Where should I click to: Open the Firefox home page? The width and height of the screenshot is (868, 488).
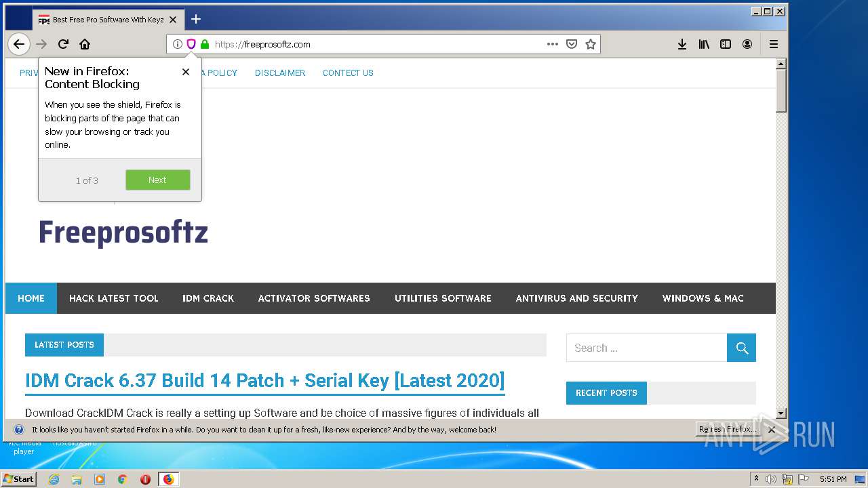[85, 44]
